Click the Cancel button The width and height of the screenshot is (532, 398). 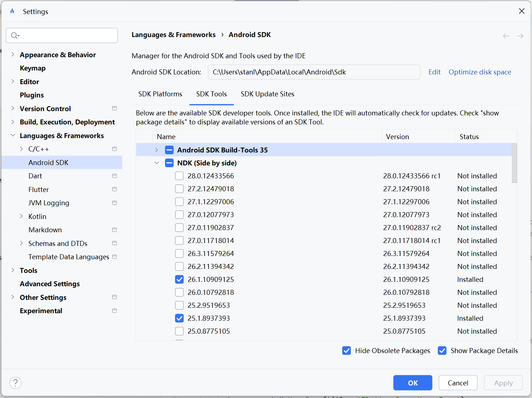(x=458, y=383)
